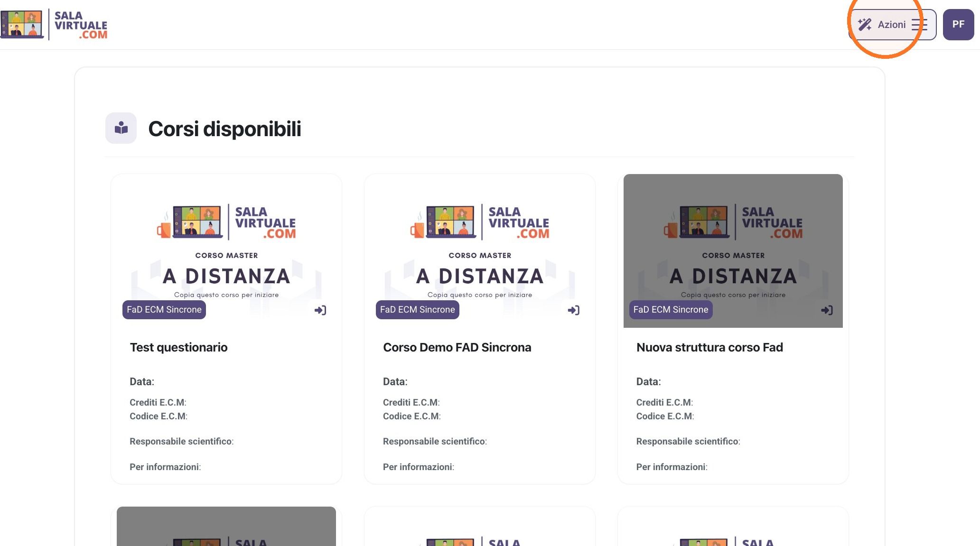Click Responsabile scientifico label under Test questionario

click(x=182, y=442)
